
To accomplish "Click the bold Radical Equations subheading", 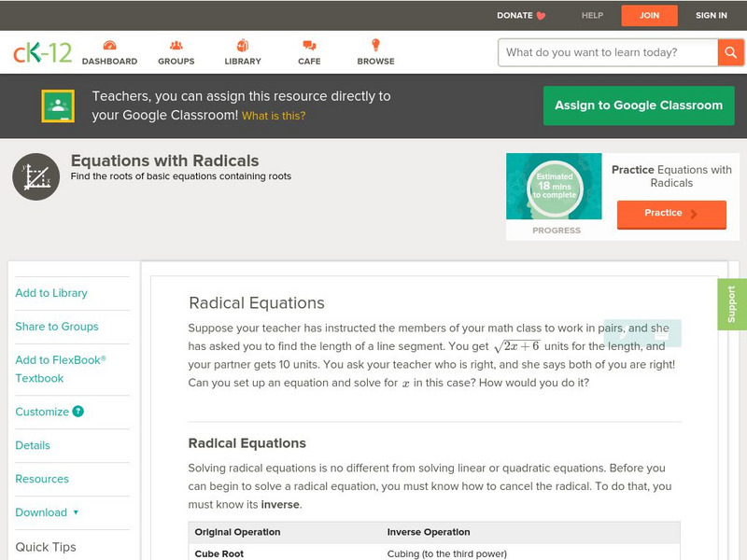I will pyautogui.click(x=247, y=443).
